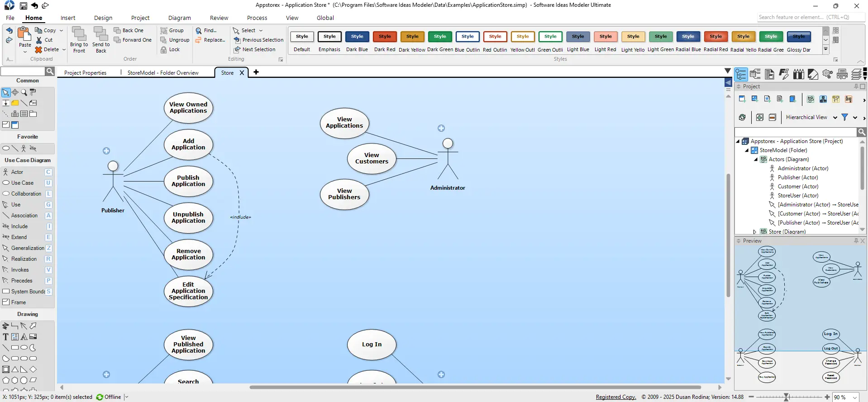Open the File menu
This screenshot has width=868, height=402.
tap(10, 18)
